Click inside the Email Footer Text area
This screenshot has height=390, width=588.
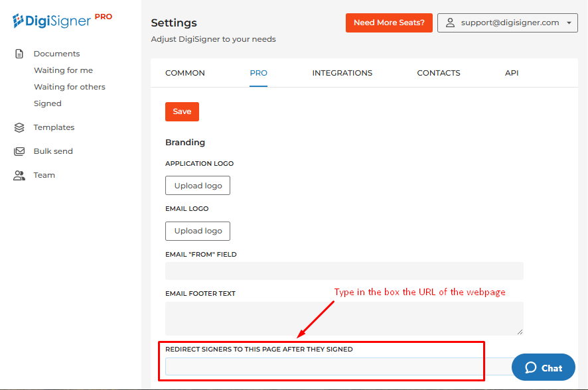point(344,318)
